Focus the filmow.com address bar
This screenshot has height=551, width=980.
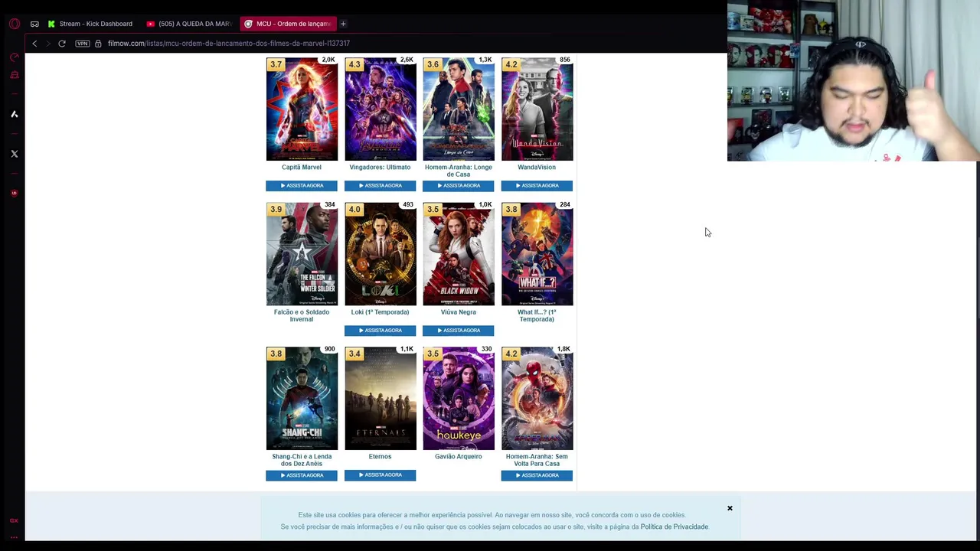[x=229, y=44]
